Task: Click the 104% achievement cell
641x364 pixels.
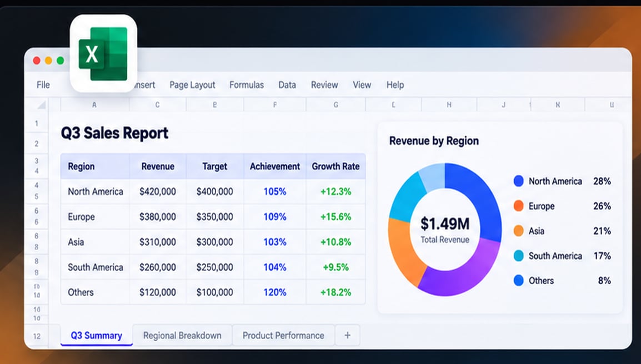Action: [x=275, y=267]
